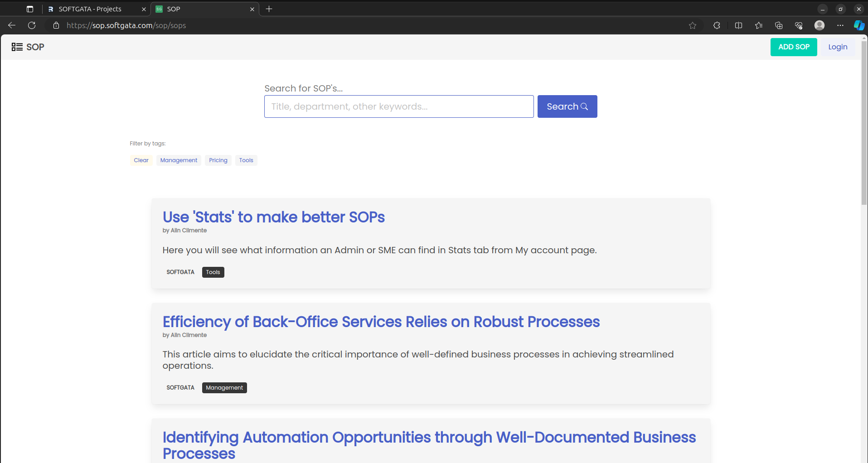Click the SOP logo icon in header
This screenshot has width=868, height=463.
pos(17,47)
